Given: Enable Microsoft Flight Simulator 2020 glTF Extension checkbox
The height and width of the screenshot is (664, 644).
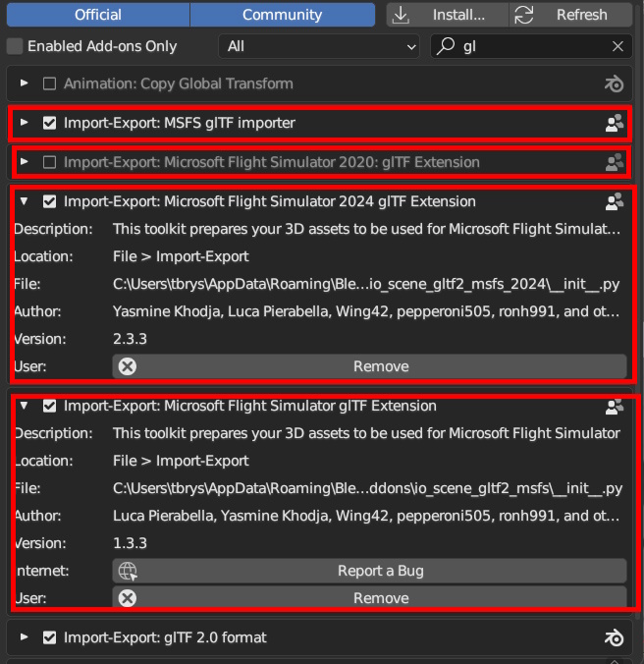Looking at the screenshot, I should click(49, 162).
